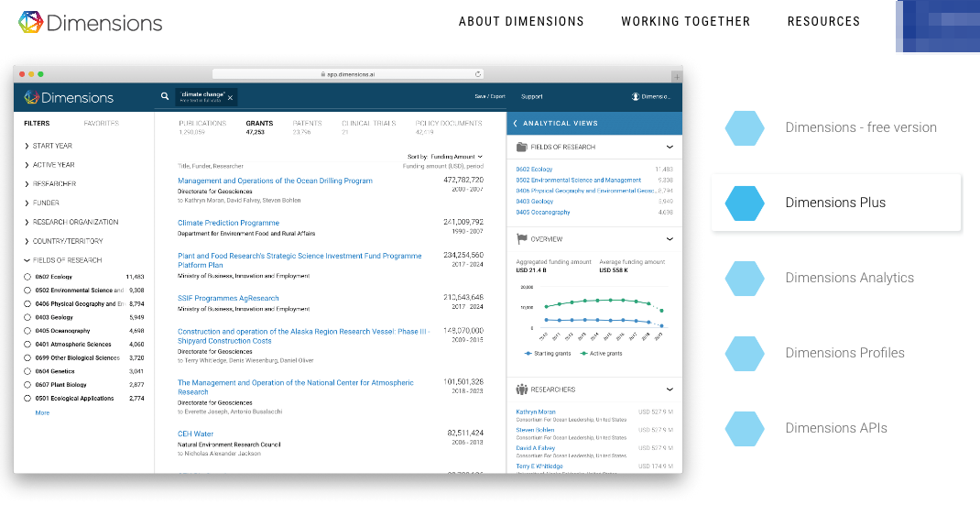Click the hexagon next to Dimensions Analytics
The height and width of the screenshot is (505, 980).
tap(745, 278)
